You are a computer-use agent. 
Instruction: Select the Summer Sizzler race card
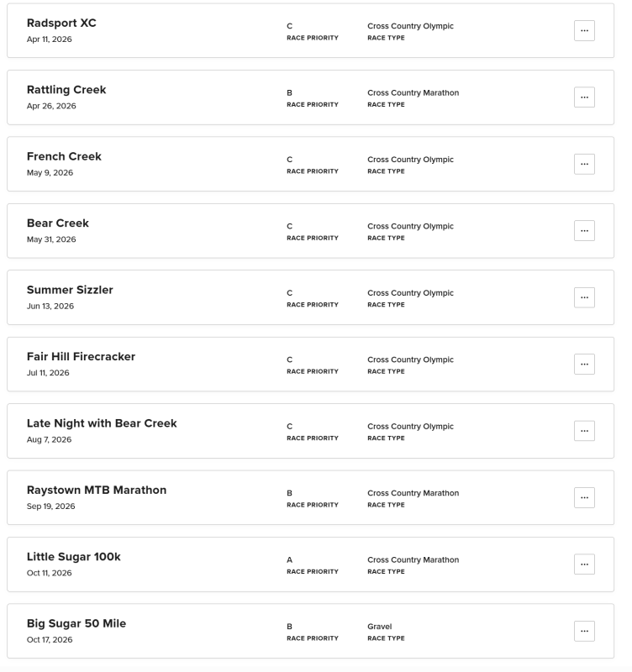click(x=70, y=290)
